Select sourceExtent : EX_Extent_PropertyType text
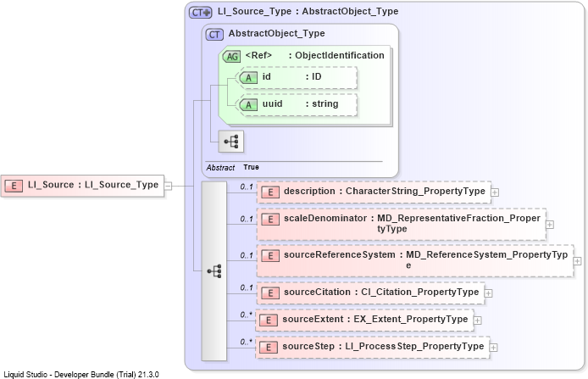Screen dimensions: 588x379 click(x=375, y=319)
